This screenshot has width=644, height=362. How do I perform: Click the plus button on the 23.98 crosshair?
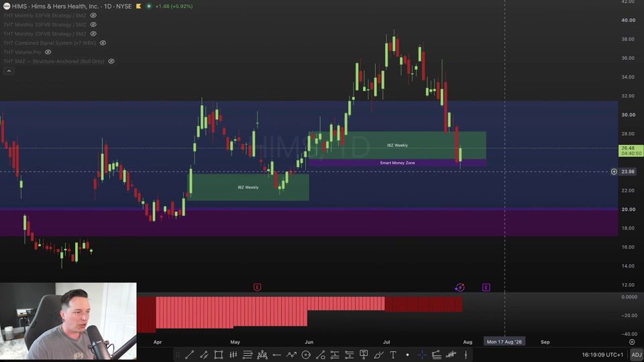614,172
